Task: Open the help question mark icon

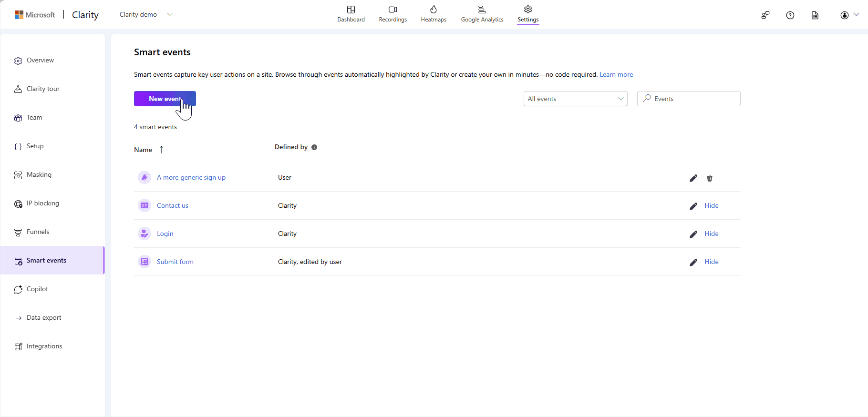Action: [x=790, y=15]
